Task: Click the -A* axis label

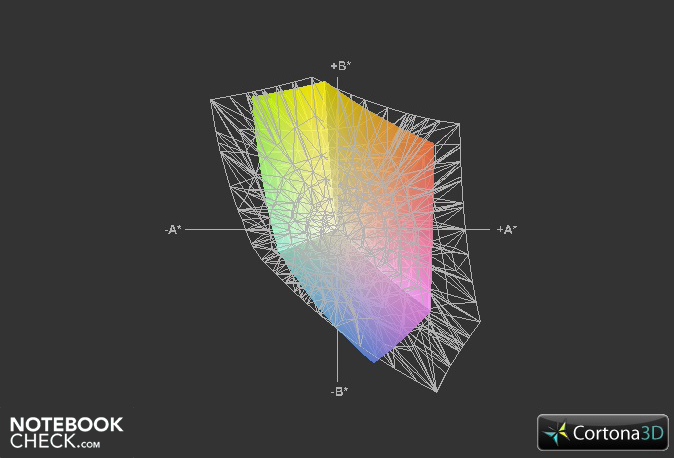Action: pyautogui.click(x=173, y=230)
